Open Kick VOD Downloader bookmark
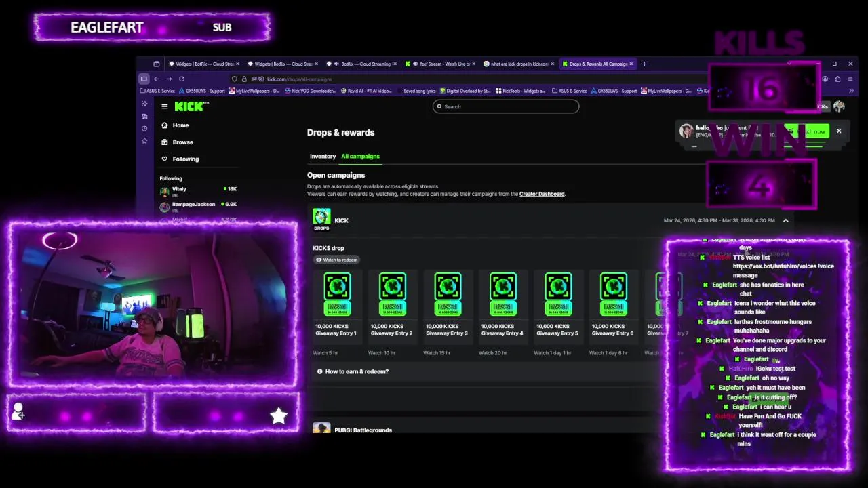This screenshot has width=868, height=488. click(x=310, y=91)
